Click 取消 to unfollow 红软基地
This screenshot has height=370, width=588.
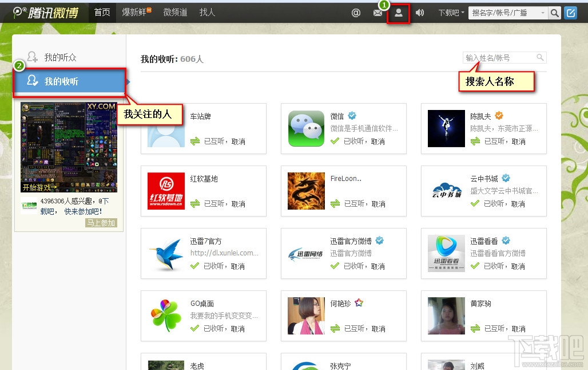point(240,203)
